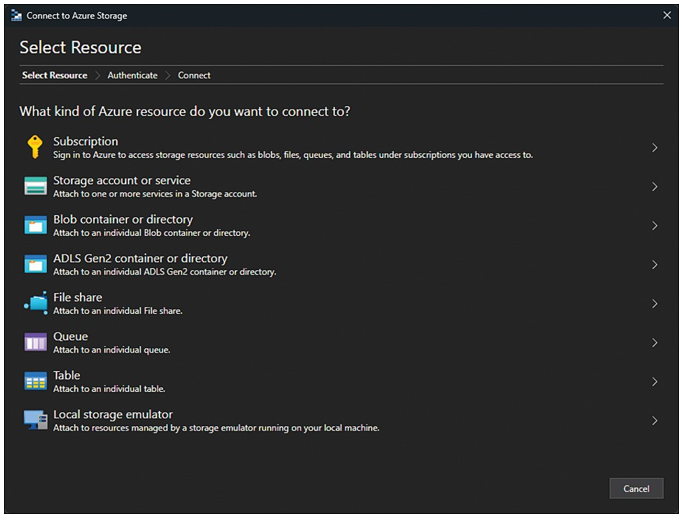683x520 pixels.
Task: Choose the Local storage emulator heading
Action: 113,414
